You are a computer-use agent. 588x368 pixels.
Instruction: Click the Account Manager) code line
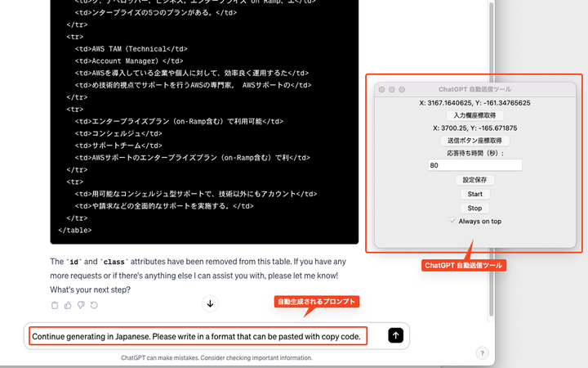[x=129, y=61]
